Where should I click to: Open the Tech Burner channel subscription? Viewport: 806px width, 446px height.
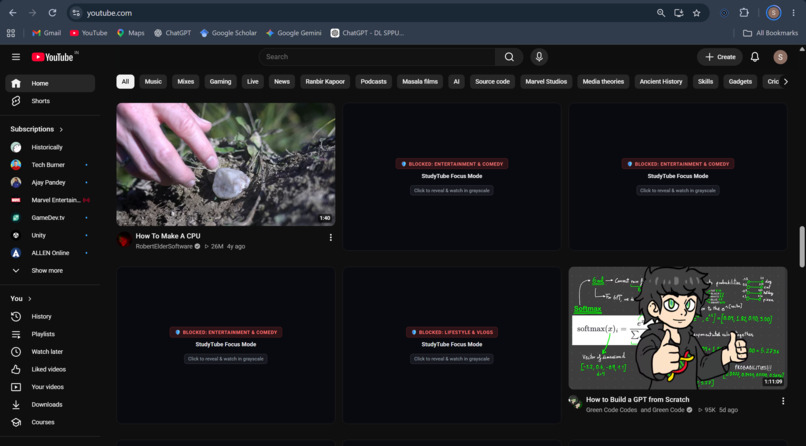click(x=50, y=165)
